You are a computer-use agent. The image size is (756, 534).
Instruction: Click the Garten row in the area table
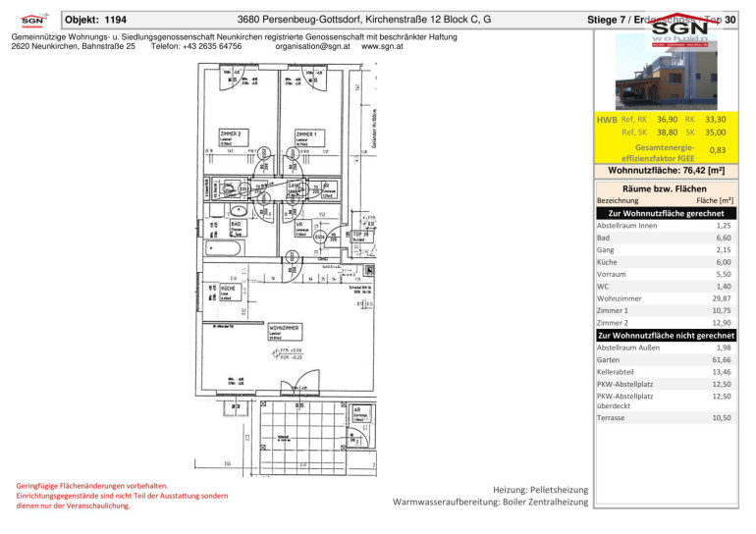point(665,360)
